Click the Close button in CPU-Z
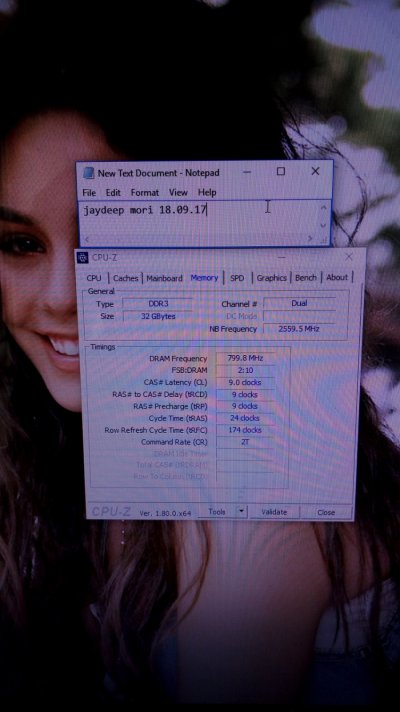 [326, 512]
